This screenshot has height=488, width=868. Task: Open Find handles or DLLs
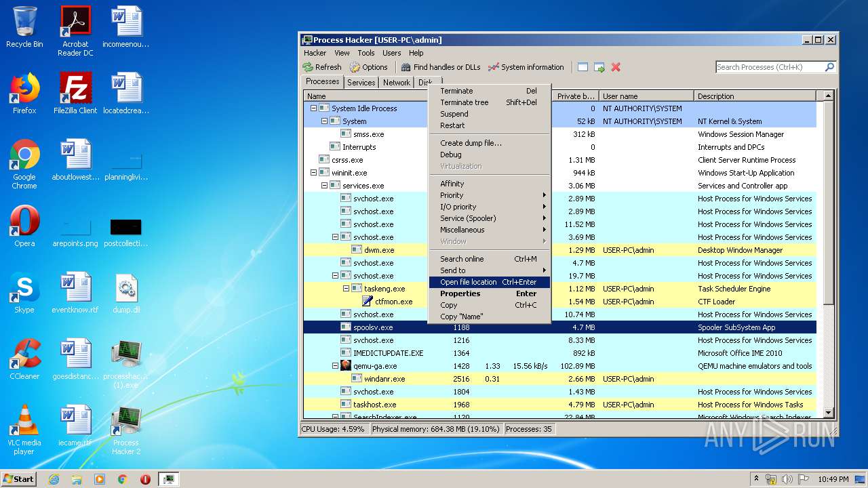click(x=441, y=67)
